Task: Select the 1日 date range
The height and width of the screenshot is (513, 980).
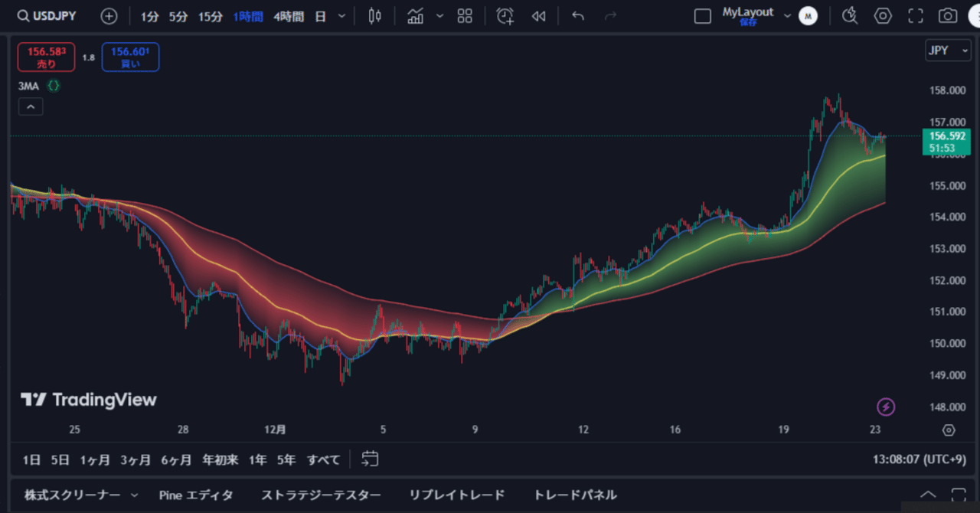Action: coord(31,459)
